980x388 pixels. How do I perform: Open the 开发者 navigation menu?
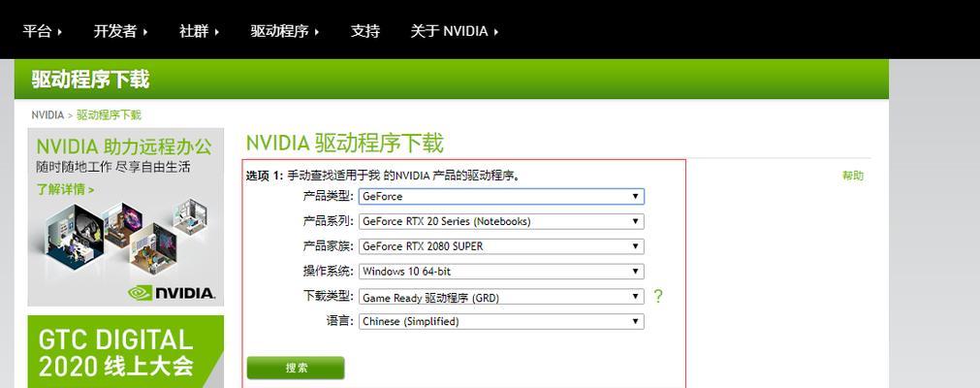pos(120,31)
